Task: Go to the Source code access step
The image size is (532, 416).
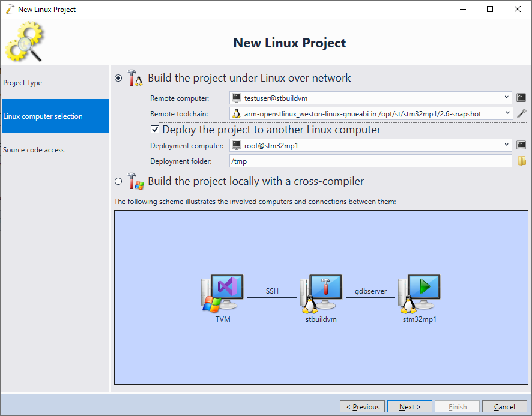Action: [x=55, y=149]
